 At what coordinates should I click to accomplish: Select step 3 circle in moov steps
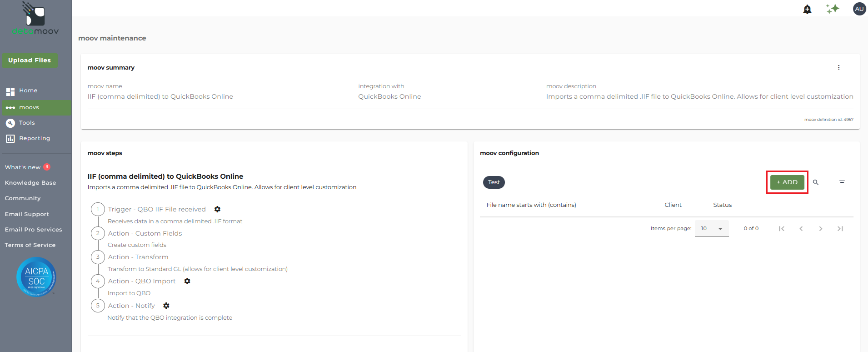click(x=98, y=257)
